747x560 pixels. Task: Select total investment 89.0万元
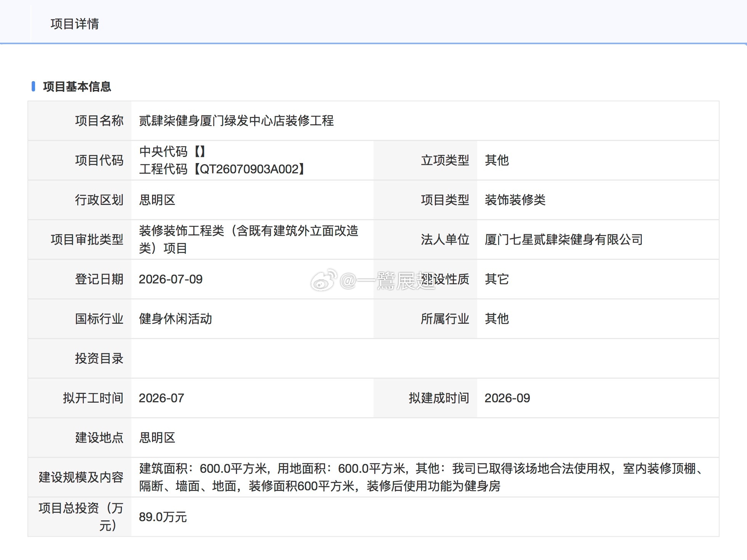163,517
